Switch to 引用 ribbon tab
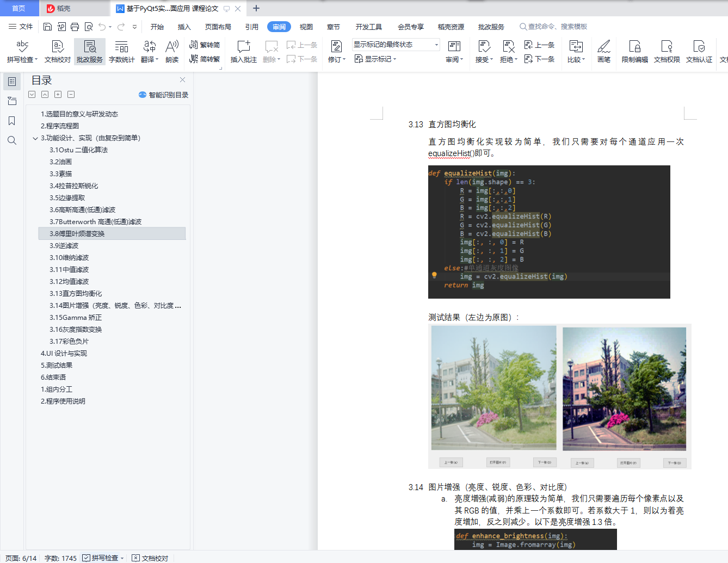Screen dimensions: 728x563 click(252, 27)
